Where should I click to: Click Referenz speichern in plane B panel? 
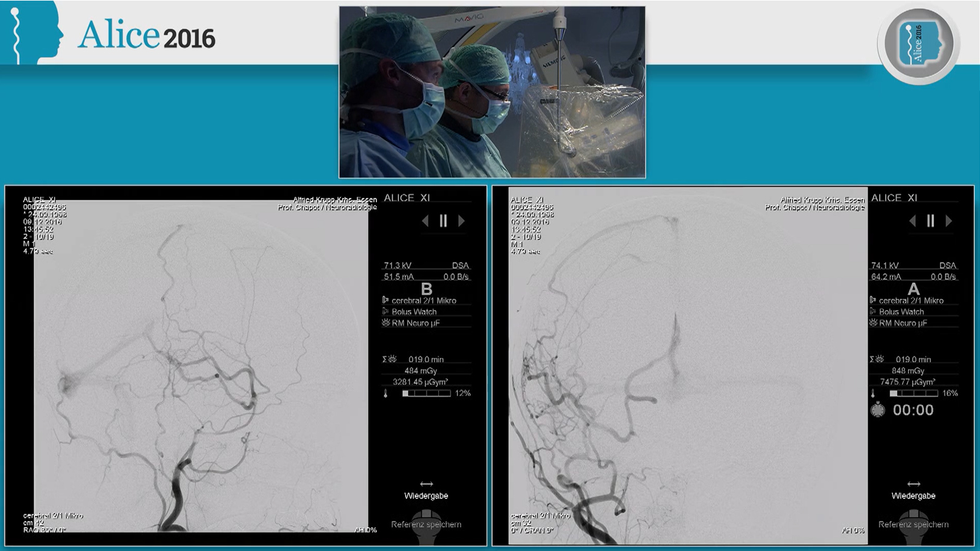point(426,525)
